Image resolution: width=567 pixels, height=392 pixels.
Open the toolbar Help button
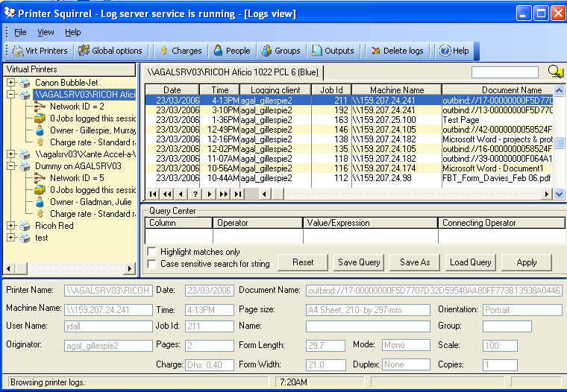click(454, 51)
